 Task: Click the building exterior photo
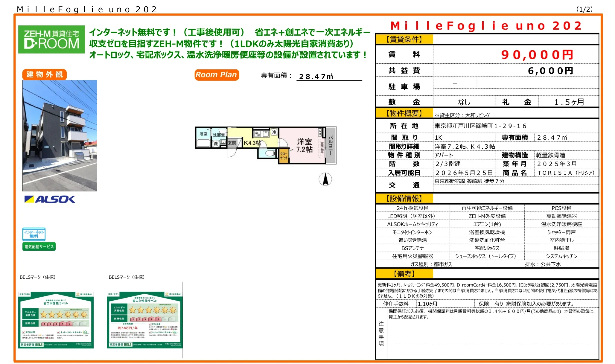60,135
